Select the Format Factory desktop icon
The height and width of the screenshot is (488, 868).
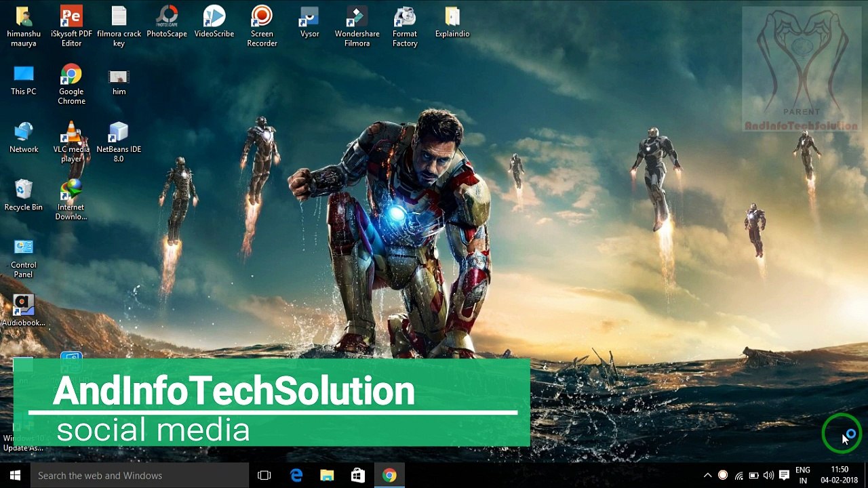[x=405, y=26]
